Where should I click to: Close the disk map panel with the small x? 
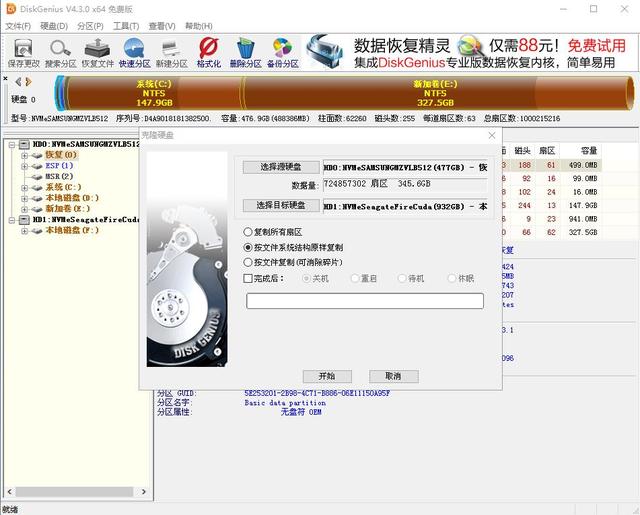5,78
